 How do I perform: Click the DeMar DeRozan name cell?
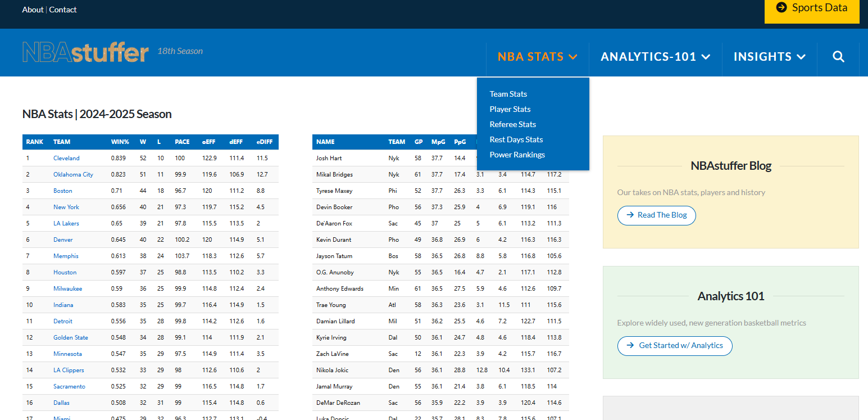pyautogui.click(x=337, y=403)
